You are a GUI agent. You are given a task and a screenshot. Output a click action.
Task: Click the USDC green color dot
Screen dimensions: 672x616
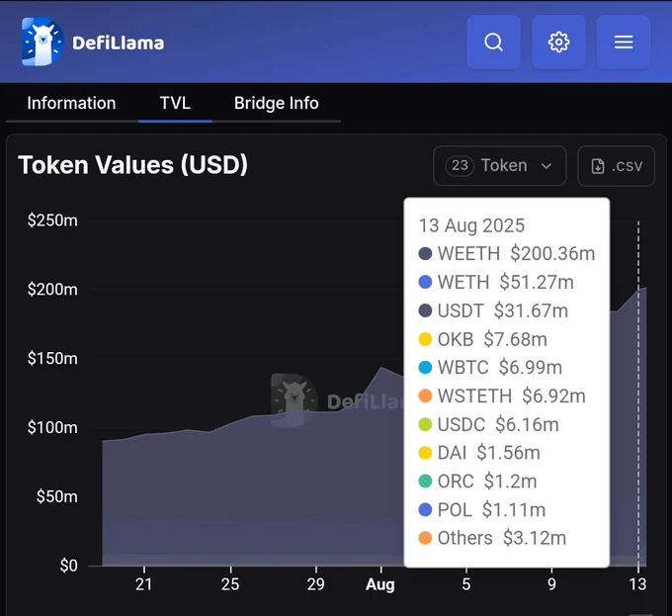[x=425, y=424]
